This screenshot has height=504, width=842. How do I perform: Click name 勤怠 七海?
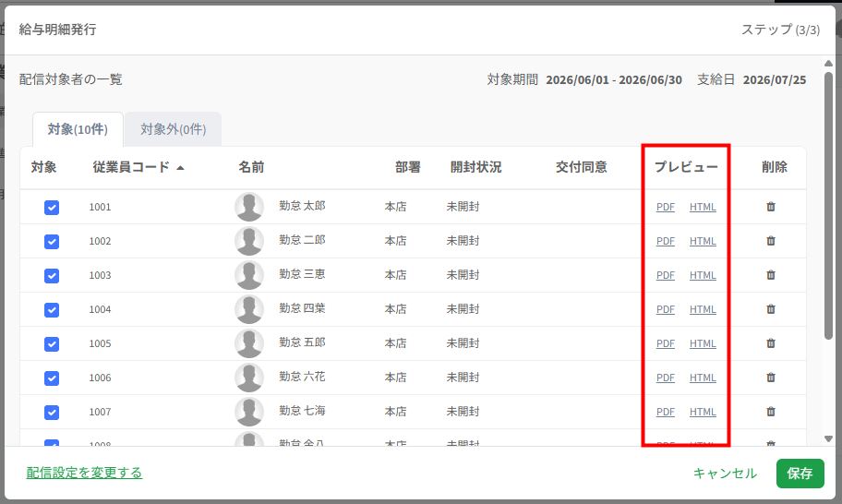point(302,411)
